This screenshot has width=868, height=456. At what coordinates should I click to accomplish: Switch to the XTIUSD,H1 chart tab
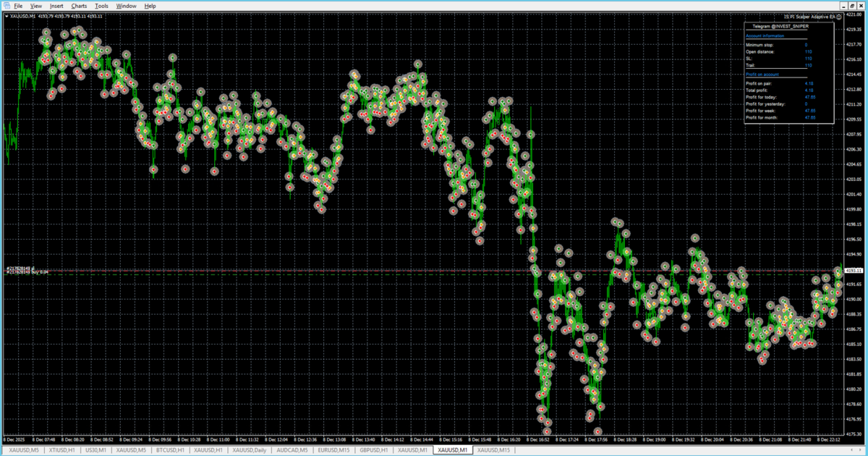60,450
